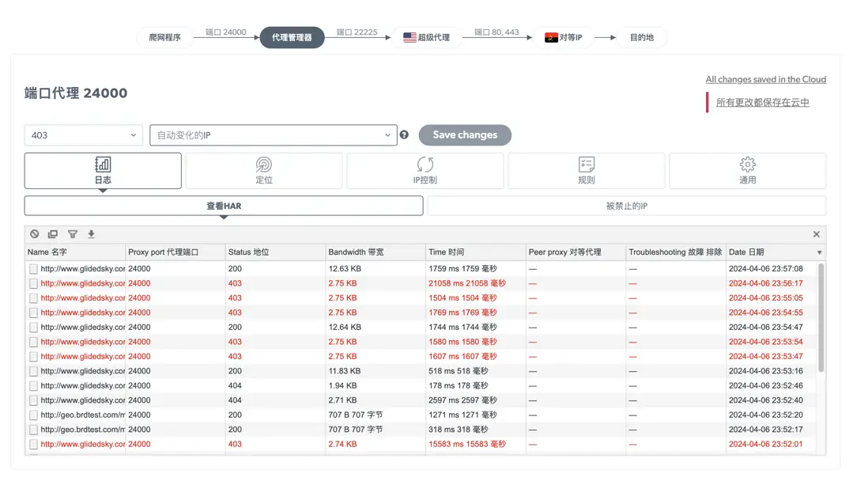This screenshot has height=485, width=868.
Task: Click the clear logs icon
Action: 35,234
